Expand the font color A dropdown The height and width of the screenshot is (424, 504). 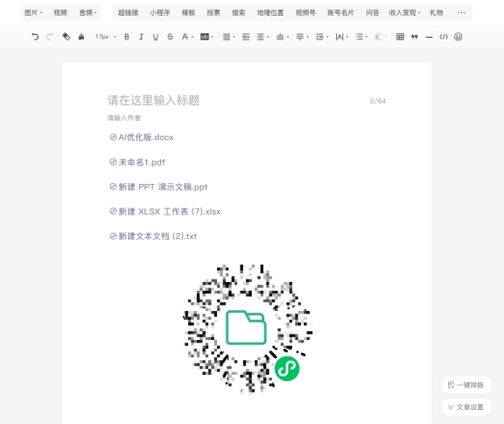192,37
